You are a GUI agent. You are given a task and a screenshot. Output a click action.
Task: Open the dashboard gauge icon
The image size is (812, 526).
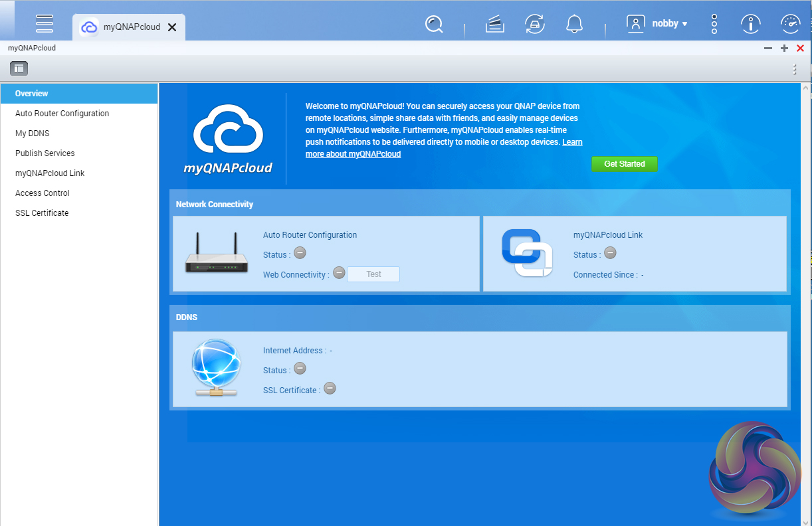click(790, 24)
